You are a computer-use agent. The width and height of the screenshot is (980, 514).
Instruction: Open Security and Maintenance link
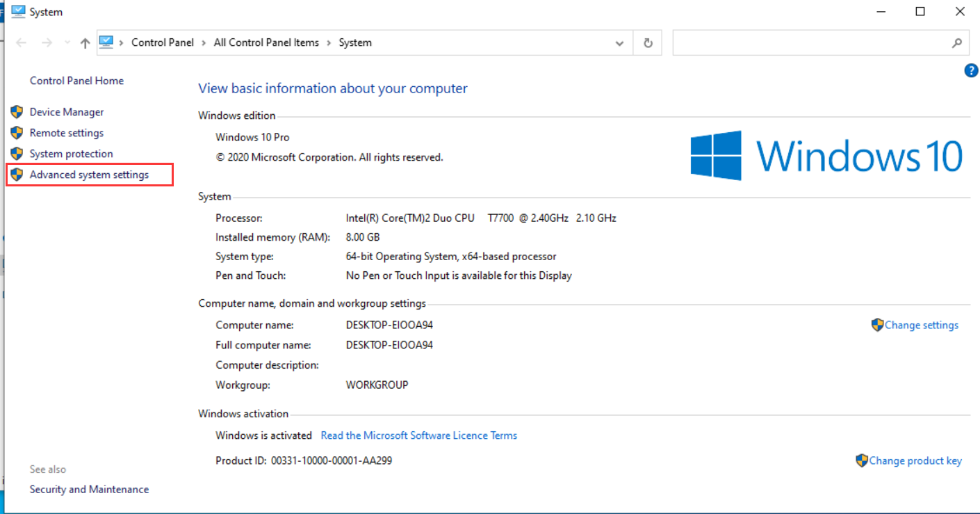click(89, 489)
